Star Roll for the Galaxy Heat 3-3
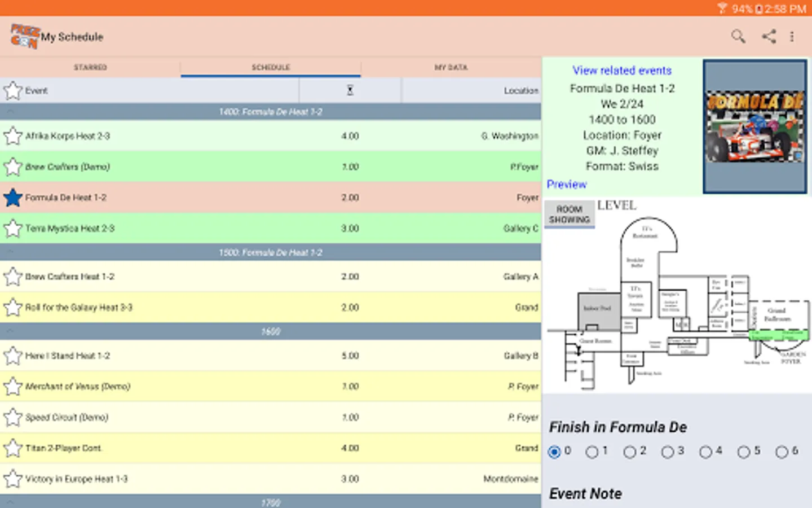812x508 pixels. [12, 308]
